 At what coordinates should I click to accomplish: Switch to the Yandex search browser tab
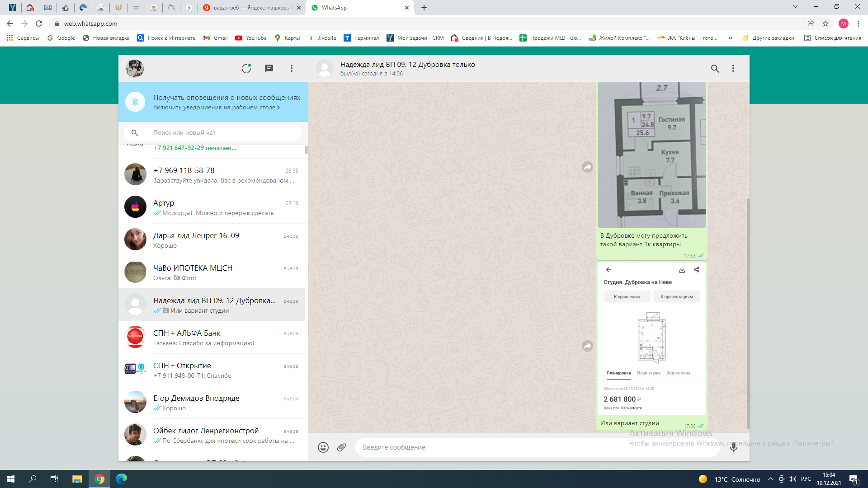252,8
